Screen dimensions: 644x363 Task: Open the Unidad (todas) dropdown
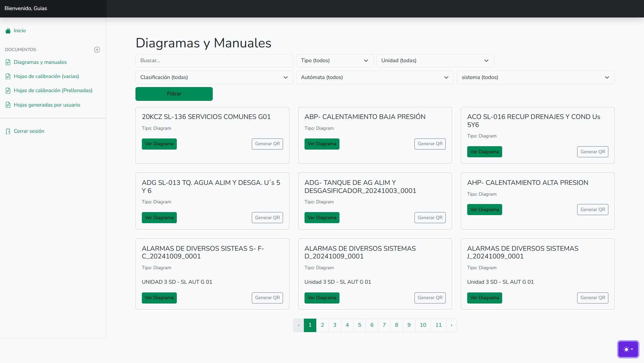pyautogui.click(x=435, y=61)
